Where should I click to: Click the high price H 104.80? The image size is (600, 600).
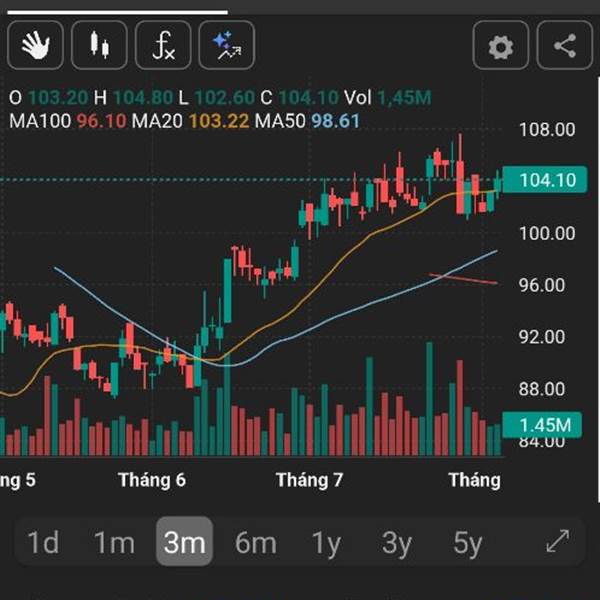133,98
